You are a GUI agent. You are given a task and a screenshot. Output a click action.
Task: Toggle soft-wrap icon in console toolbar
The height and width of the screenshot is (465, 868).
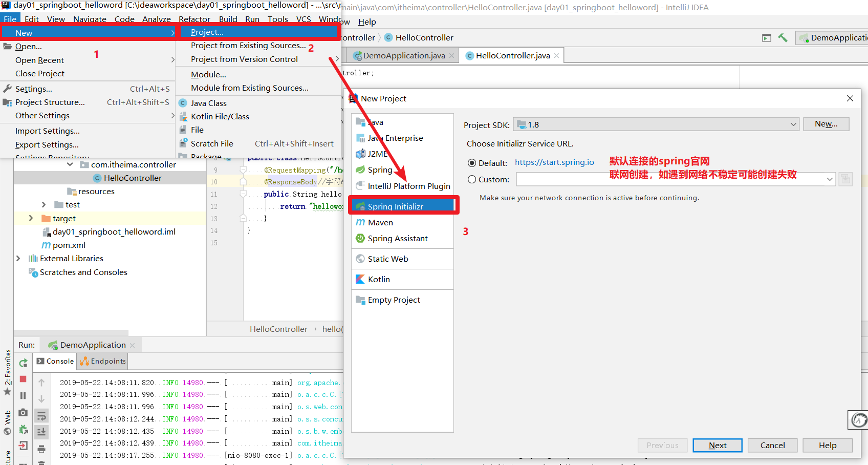click(x=41, y=416)
